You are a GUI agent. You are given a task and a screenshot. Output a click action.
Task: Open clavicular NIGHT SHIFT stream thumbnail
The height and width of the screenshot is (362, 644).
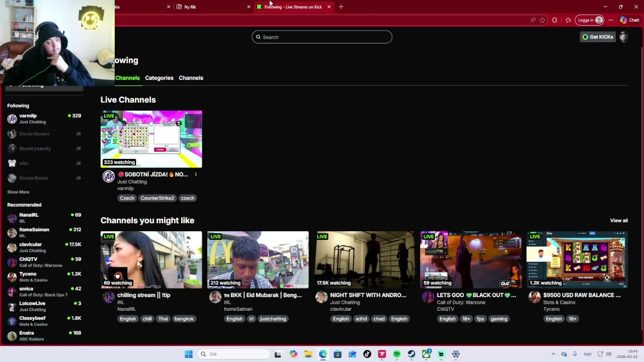point(365,259)
